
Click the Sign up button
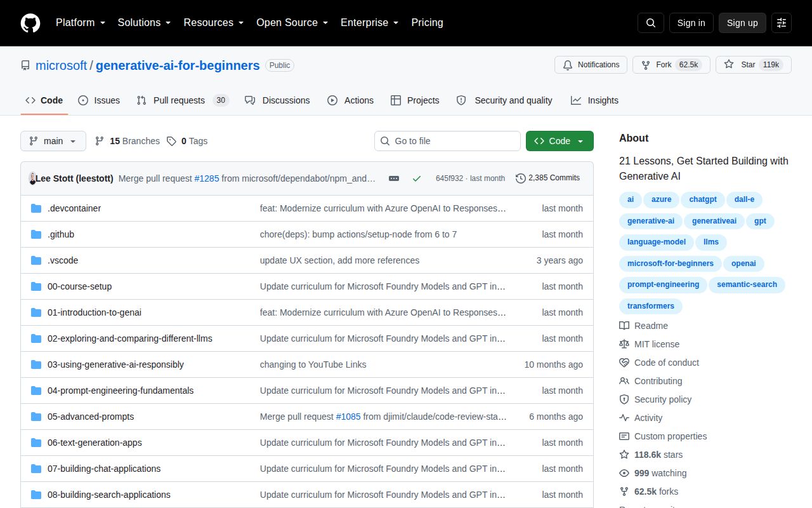point(742,23)
